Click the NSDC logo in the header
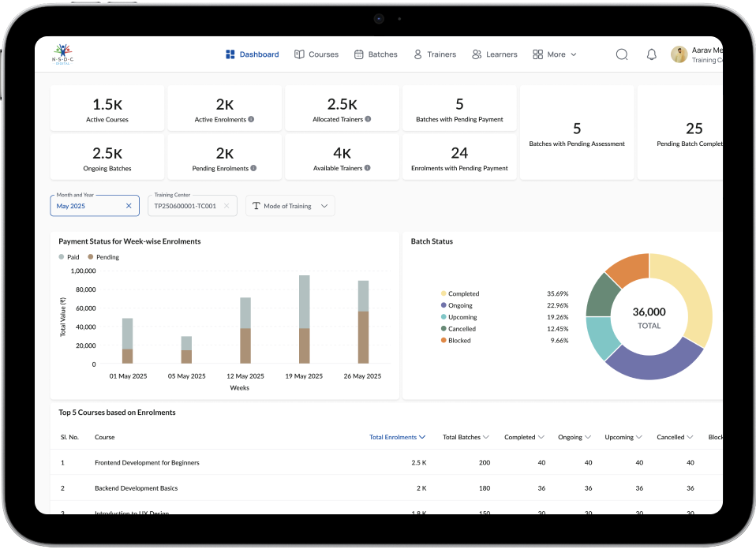This screenshot has width=756, height=549. 62,54
